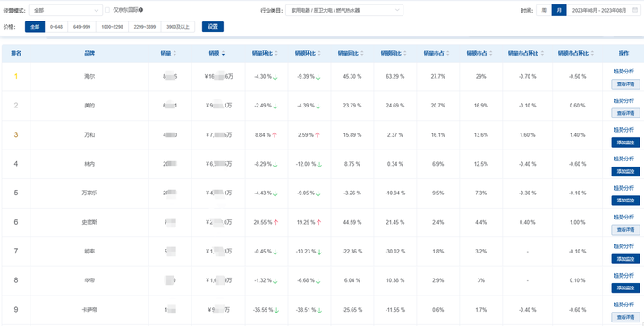Expand the 行业类目 category dropdown
Image resolution: width=644 pixels, height=326 pixels.
pyautogui.click(x=344, y=10)
